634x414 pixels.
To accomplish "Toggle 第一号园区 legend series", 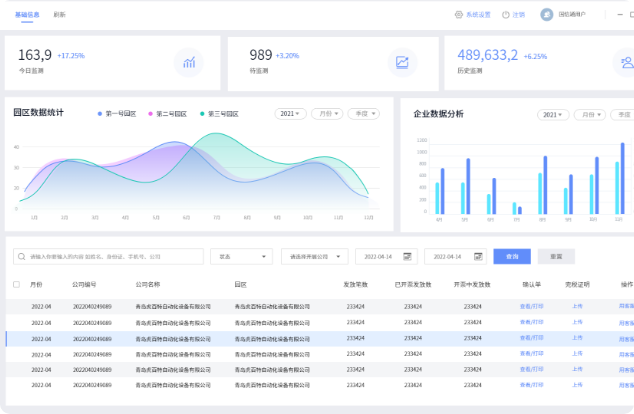I will click(120, 114).
